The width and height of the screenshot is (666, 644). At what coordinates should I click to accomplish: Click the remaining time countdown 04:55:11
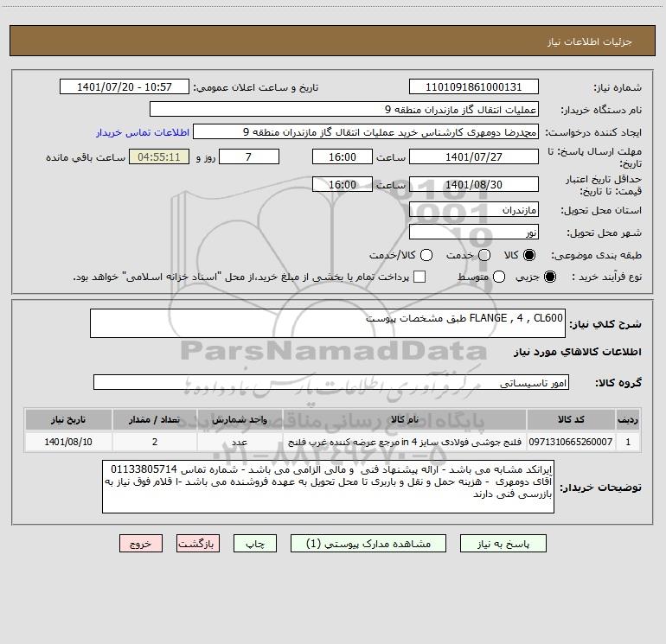pyautogui.click(x=159, y=156)
